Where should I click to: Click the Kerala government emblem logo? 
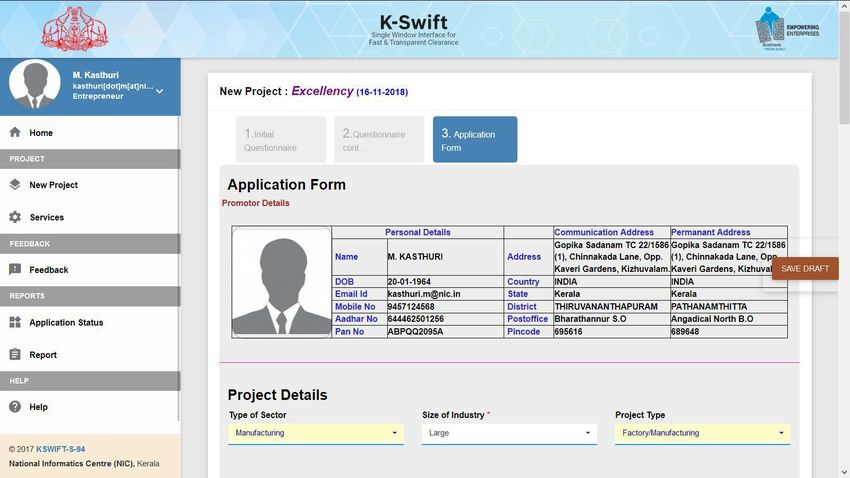click(x=75, y=29)
